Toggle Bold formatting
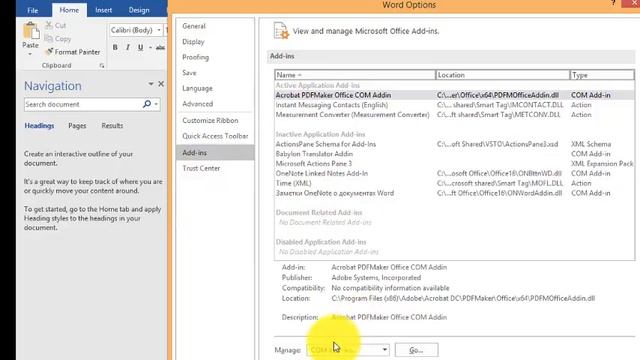The width and height of the screenshot is (640, 360). click(115, 47)
